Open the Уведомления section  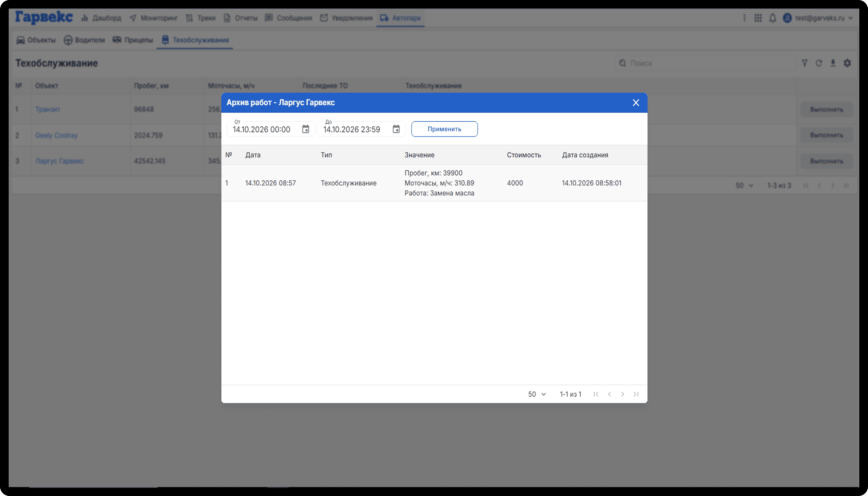point(347,18)
